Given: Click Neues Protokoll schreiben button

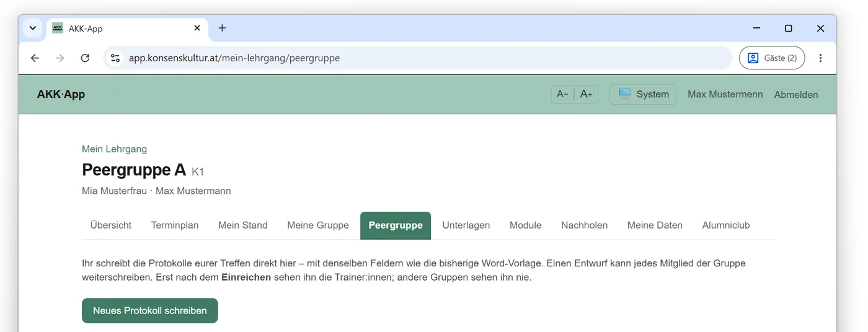Looking at the screenshot, I should [x=150, y=310].
